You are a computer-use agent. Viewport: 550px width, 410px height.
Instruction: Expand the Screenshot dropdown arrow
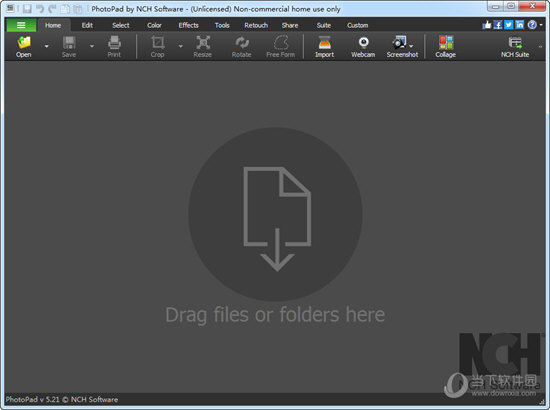point(411,46)
